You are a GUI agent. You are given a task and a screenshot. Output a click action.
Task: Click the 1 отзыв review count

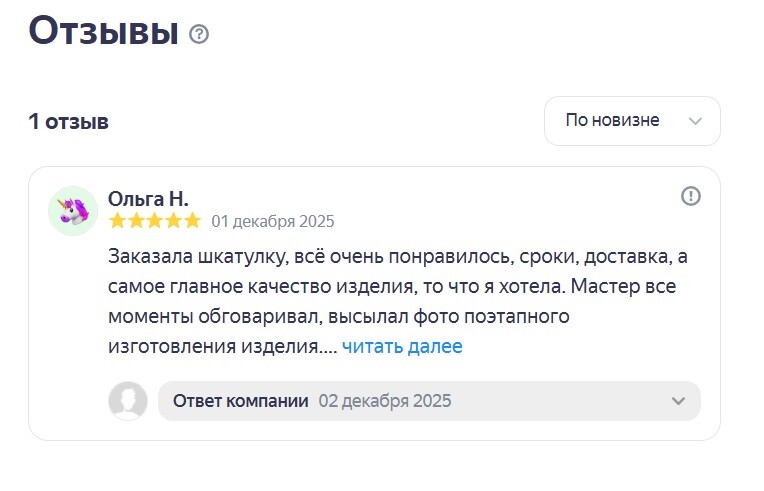coord(68,122)
